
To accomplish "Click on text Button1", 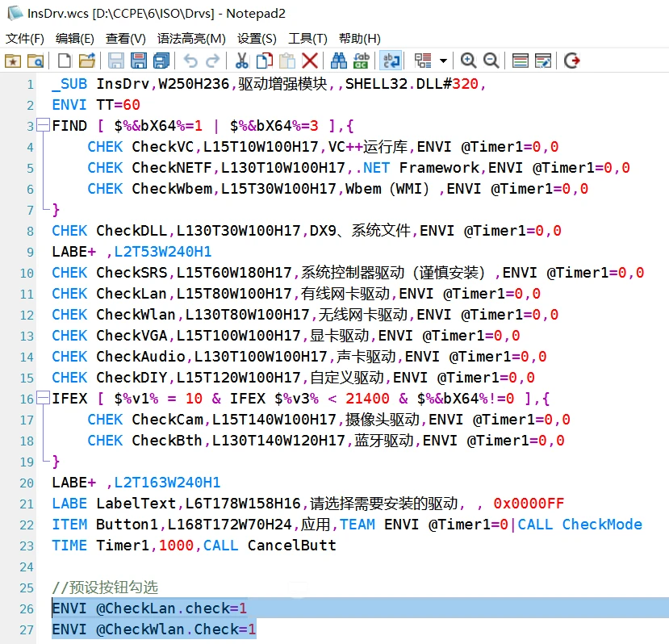I will tap(128, 525).
